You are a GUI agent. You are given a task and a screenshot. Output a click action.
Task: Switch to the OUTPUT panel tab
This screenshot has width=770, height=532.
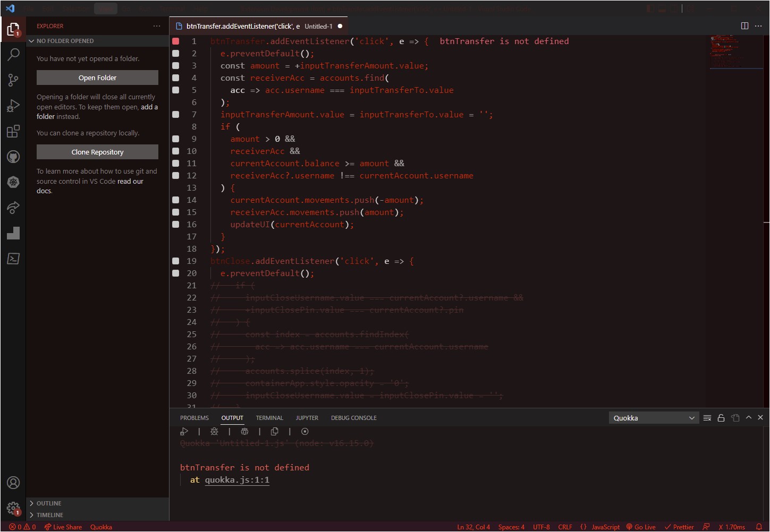point(232,418)
